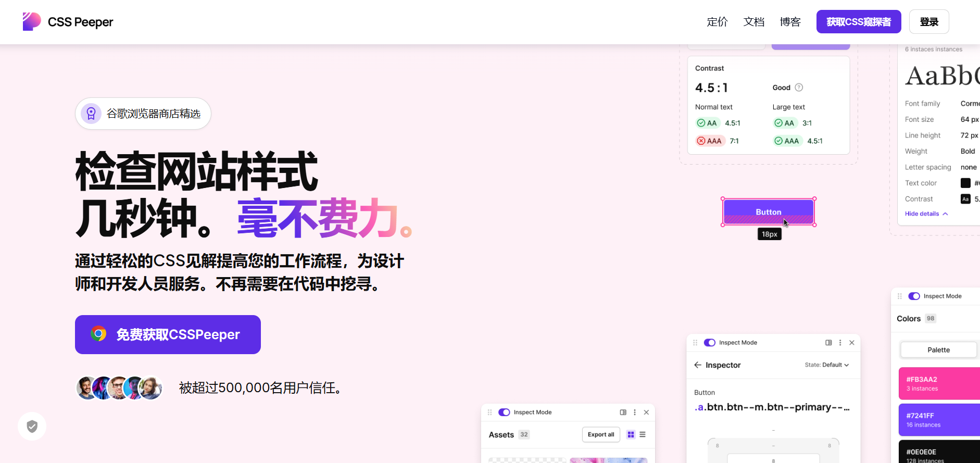Select the #0E0E0E black color swatch
The width and height of the screenshot is (980, 463).
click(x=939, y=452)
